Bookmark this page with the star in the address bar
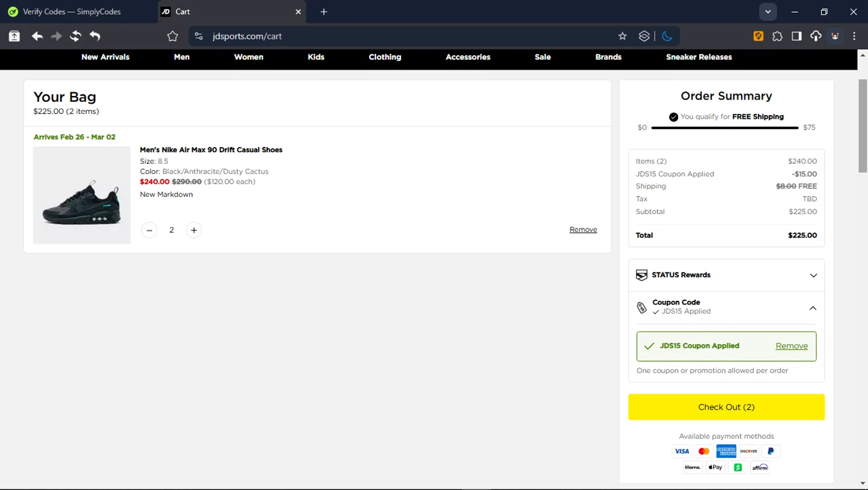868x490 pixels. pos(623,36)
